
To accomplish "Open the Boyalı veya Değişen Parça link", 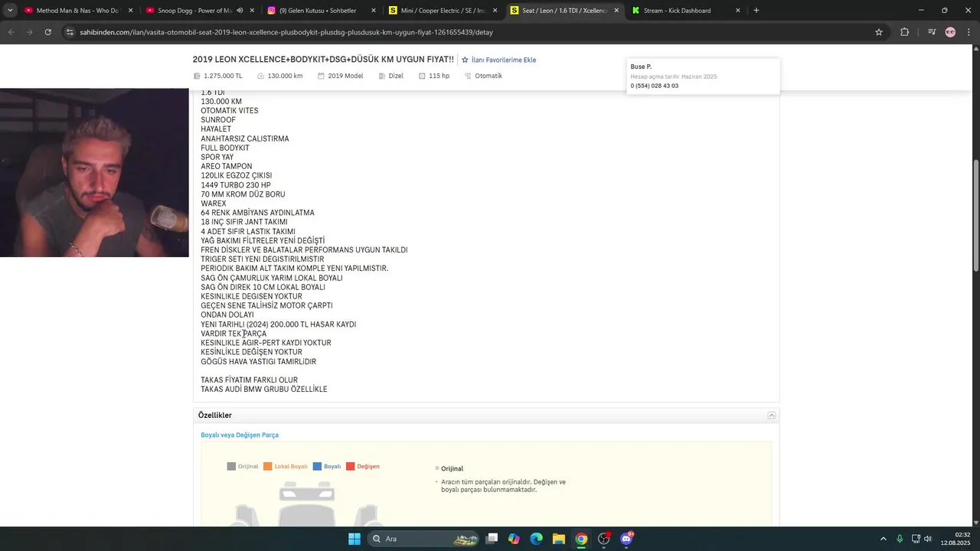I will click(x=240, y=435).
